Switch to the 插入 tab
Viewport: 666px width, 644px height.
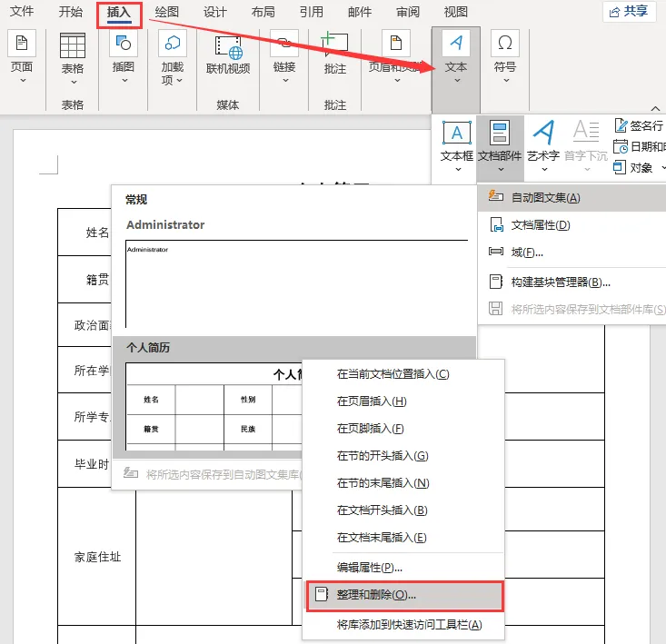tap(118, 13)
